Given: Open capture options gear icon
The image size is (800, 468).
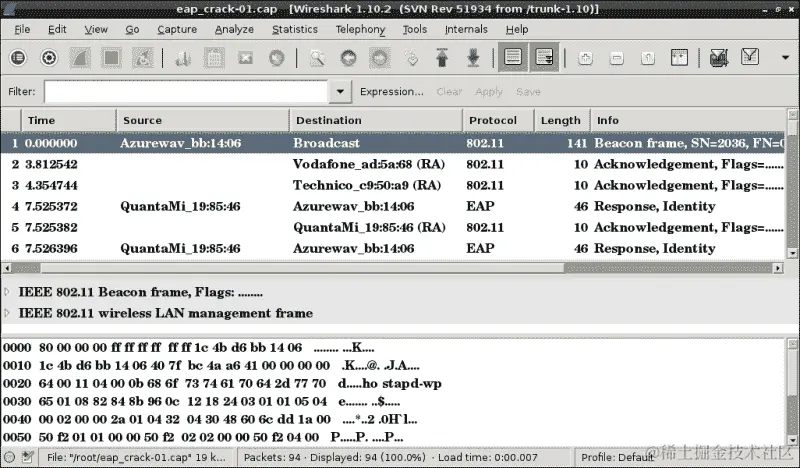Looking at the screenshot, I should click(49, 58).
